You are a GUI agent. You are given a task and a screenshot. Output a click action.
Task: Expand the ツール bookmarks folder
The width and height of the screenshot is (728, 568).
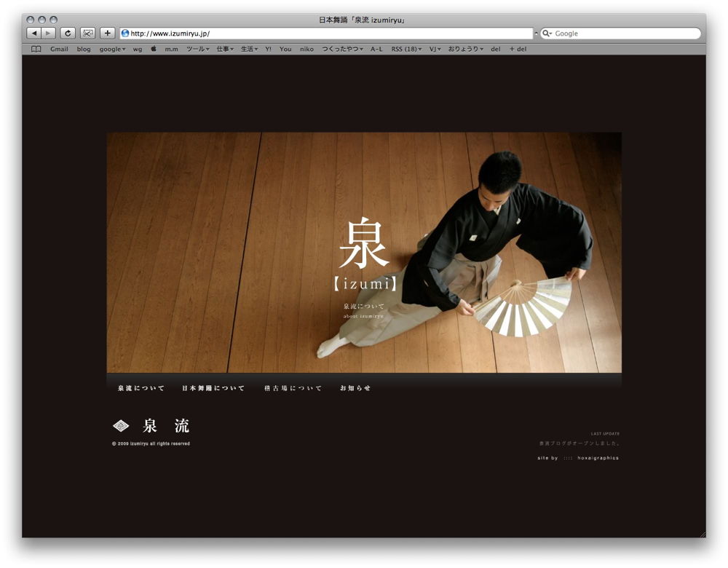click(198, 50)
